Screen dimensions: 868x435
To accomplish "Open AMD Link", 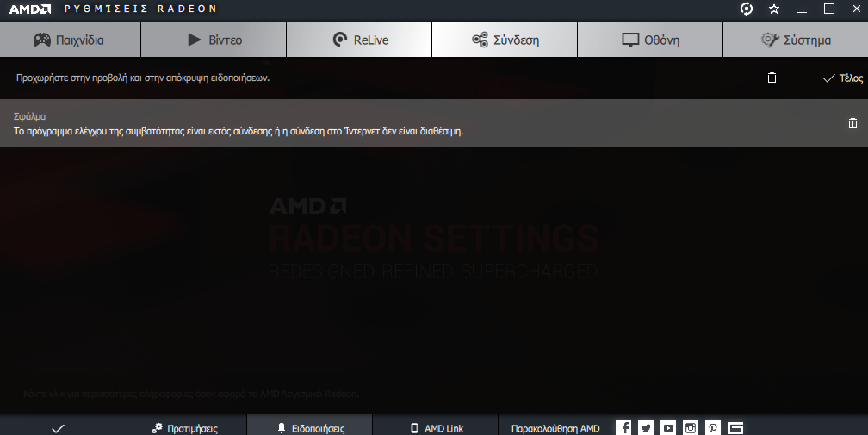I will (436, 426).
